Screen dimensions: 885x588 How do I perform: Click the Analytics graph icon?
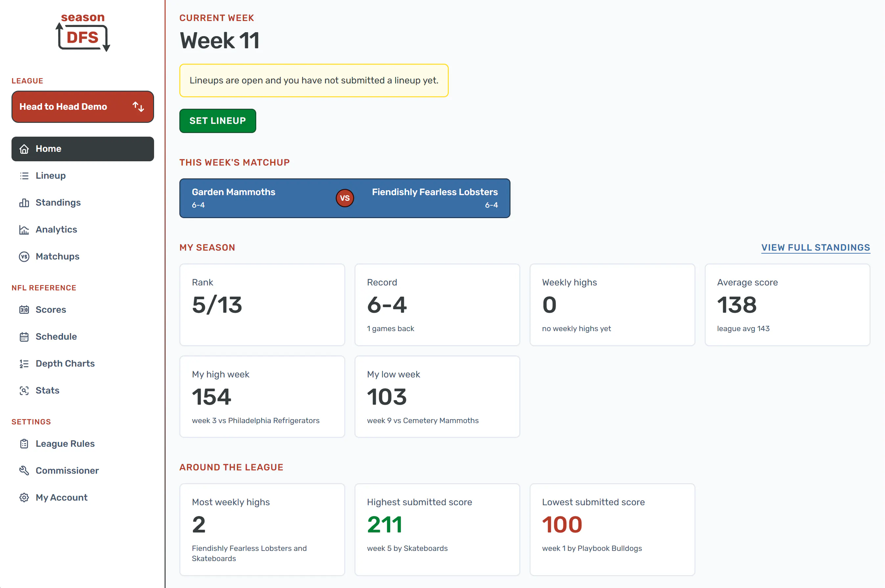pos(24,230)
